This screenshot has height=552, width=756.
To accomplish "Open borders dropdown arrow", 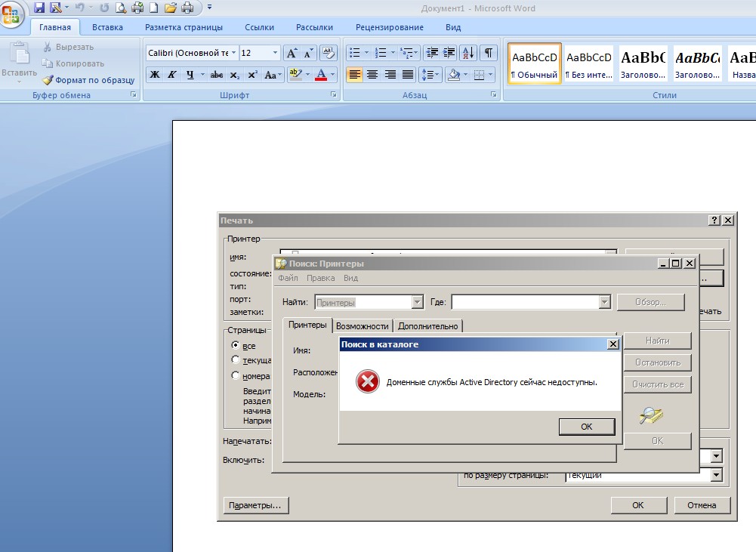I will tap(491, 75).
